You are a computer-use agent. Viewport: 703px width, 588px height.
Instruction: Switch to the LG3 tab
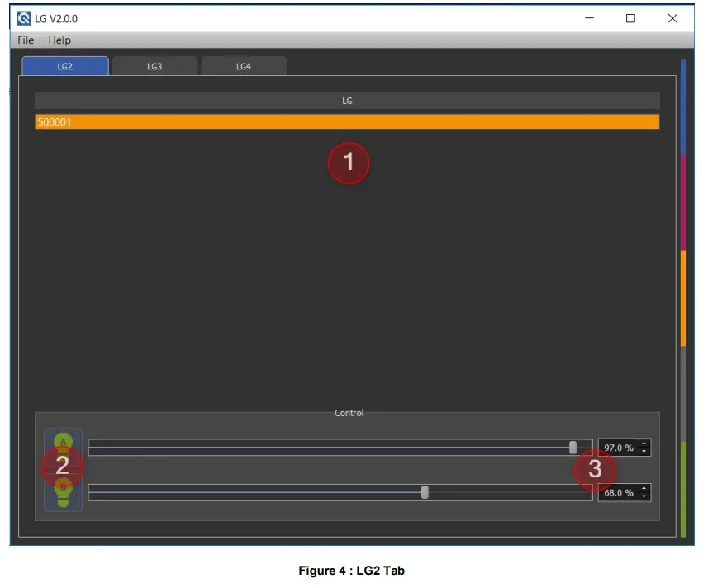coord(154,66)
